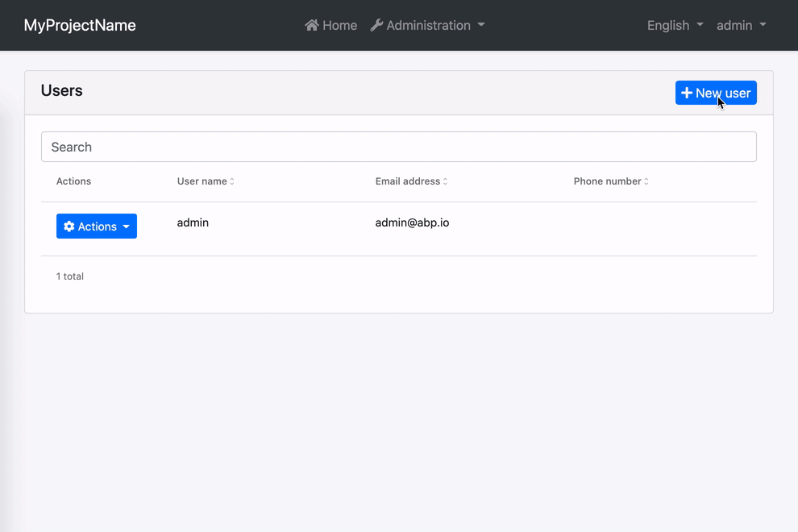Click the gear icon on the Actions button
The width and height of the screenshot is (798, 532).
tap(69, 226)
